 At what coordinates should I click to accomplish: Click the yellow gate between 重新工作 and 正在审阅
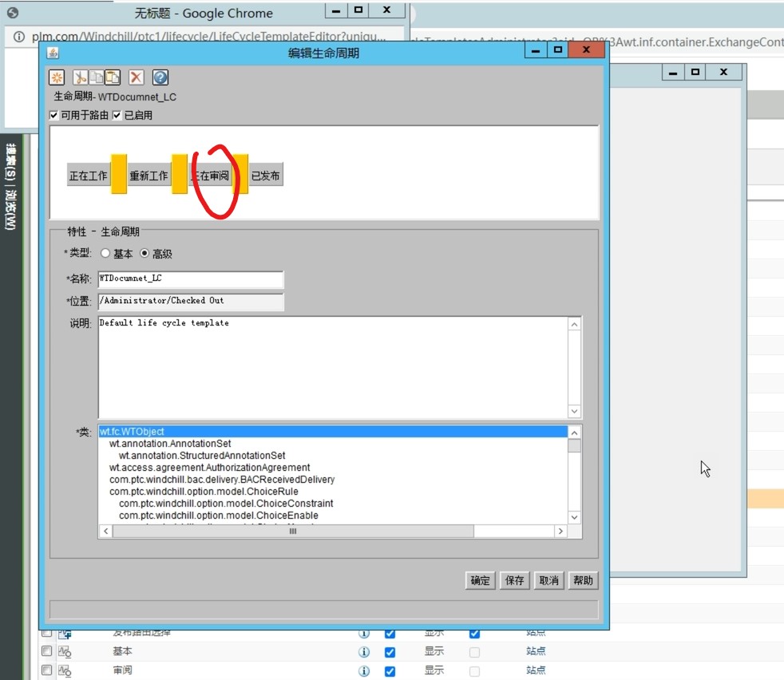(180, 173)
